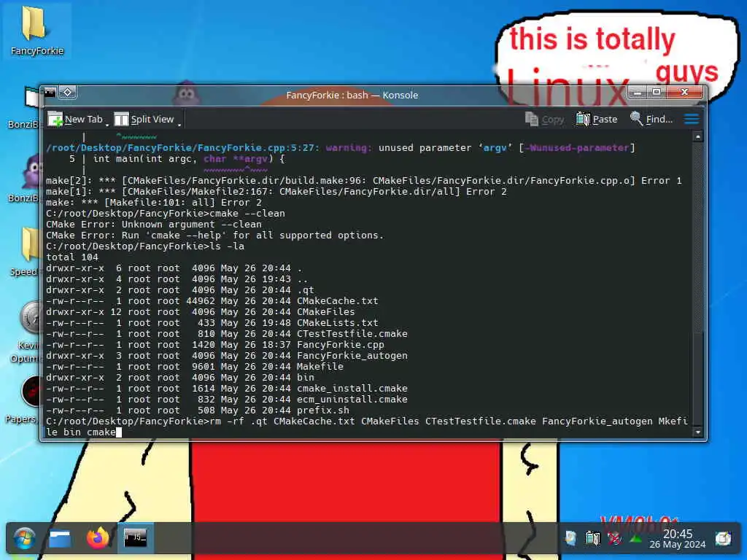
Task: Select the FancyForkie desktop folder
Action: pyautogui.click(x=36, y=30)
